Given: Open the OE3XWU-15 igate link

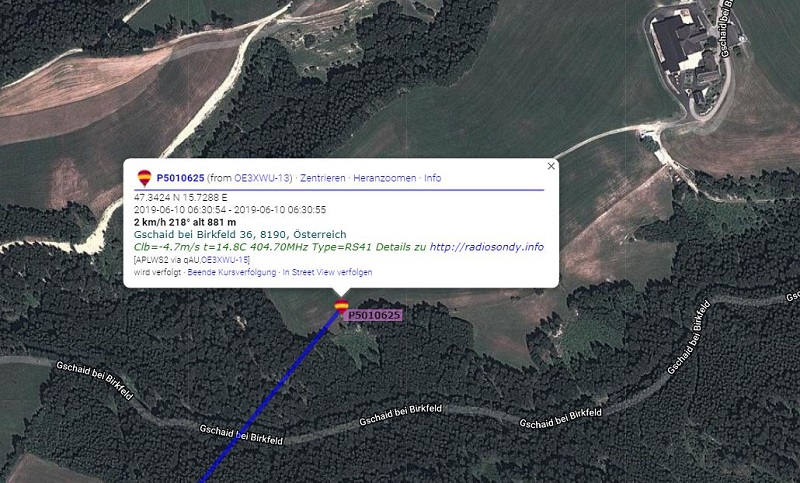Looking at the screenshot, I should (225, 260).
